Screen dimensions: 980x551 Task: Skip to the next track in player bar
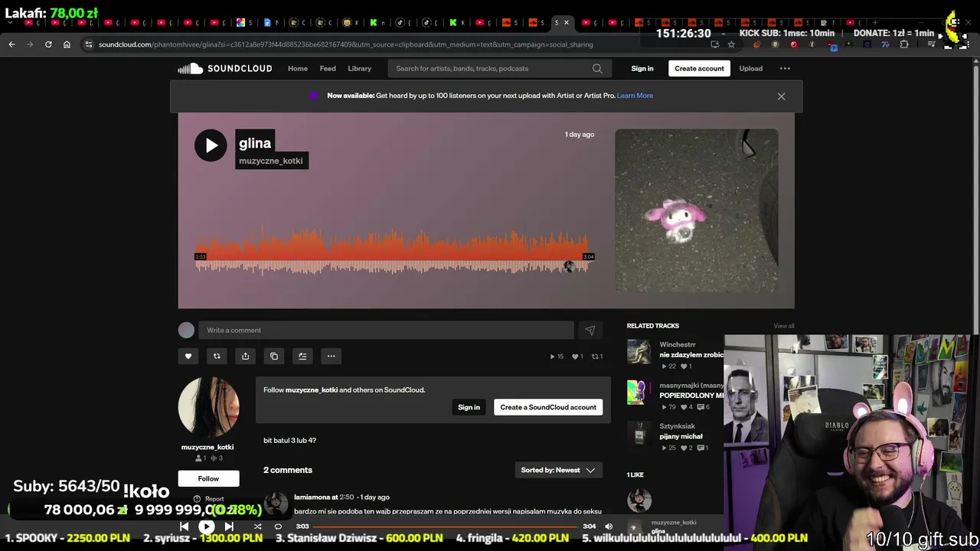[x=229, y=527]
